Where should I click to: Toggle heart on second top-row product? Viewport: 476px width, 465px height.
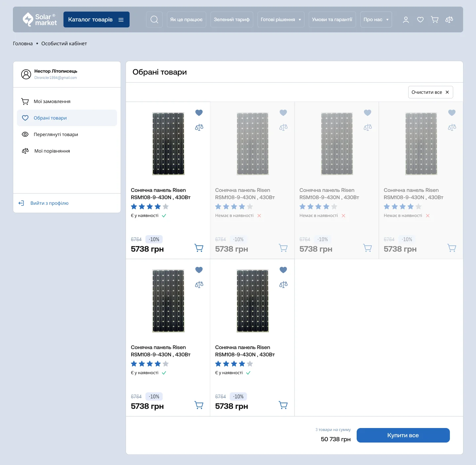click(x=283, y=113)
